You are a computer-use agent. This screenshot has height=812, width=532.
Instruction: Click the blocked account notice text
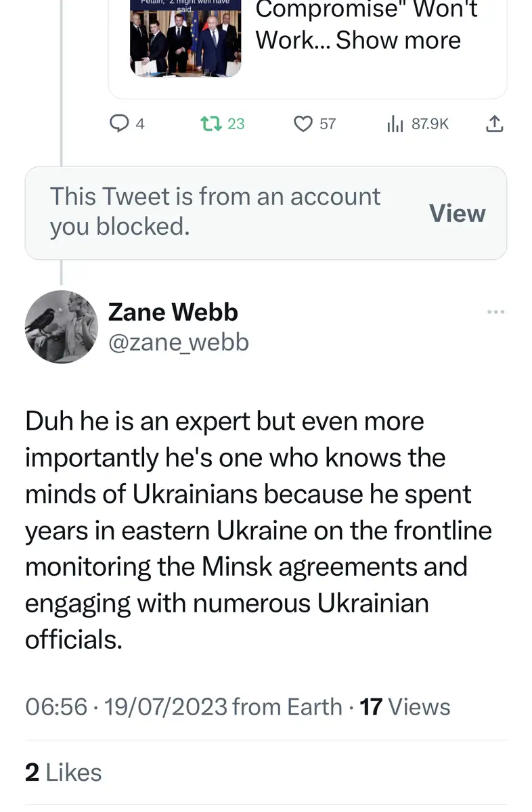coord(215,211)
